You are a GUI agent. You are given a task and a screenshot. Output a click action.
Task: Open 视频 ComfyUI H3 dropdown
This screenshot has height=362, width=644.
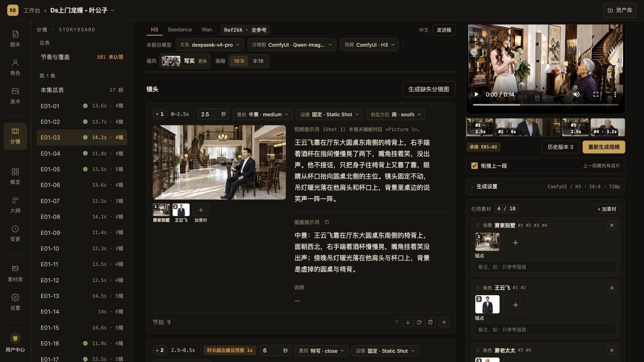(x=369, y=45)
